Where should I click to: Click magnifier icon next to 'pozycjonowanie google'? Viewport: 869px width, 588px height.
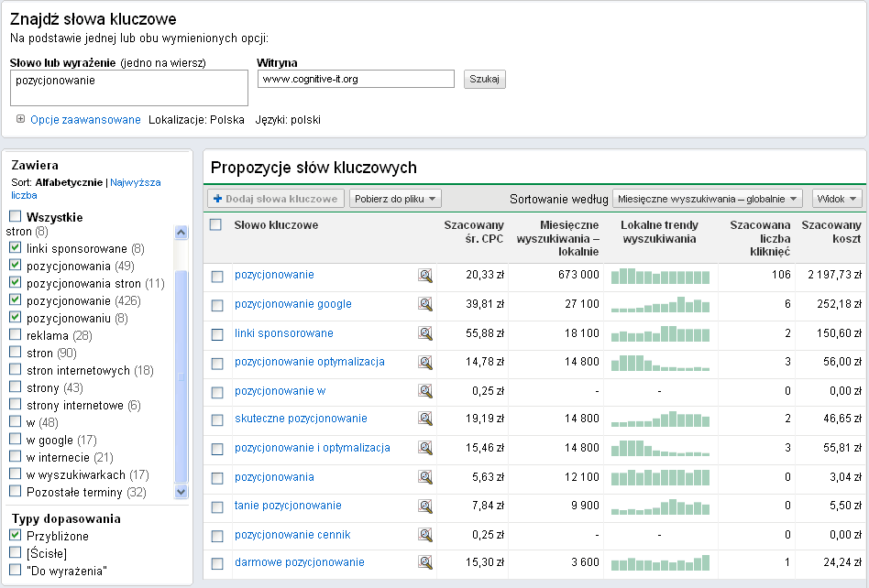coord(425,305)
